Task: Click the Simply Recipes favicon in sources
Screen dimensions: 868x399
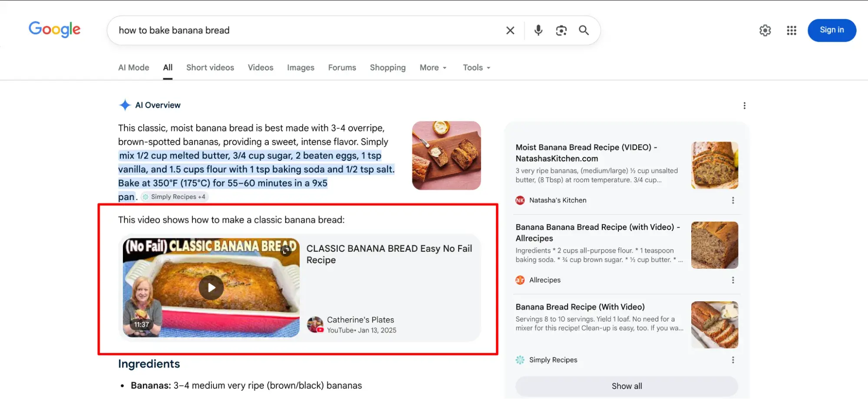Action: [520, 360]
